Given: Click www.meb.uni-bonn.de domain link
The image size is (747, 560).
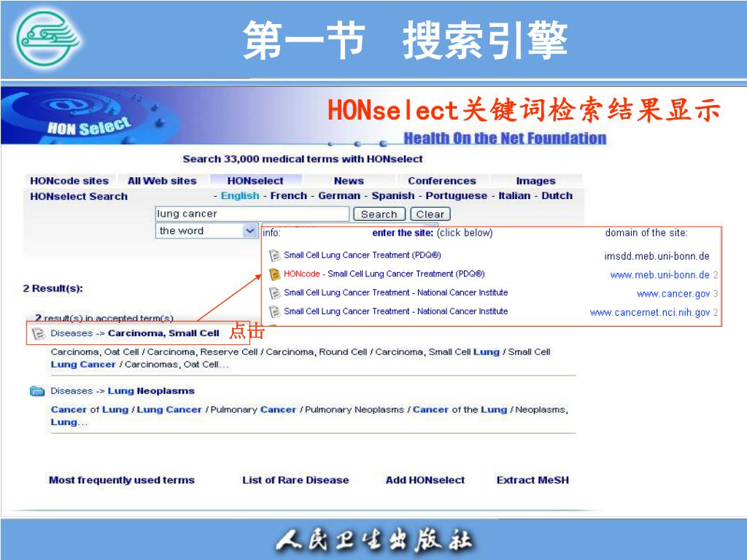Looking at the screenshot, I should 659,275.
